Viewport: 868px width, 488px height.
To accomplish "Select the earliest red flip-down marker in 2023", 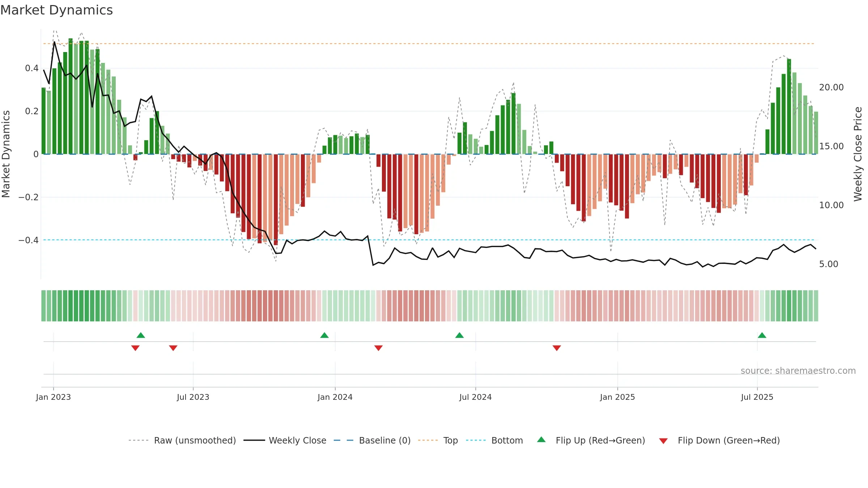I will pos(135,348).
